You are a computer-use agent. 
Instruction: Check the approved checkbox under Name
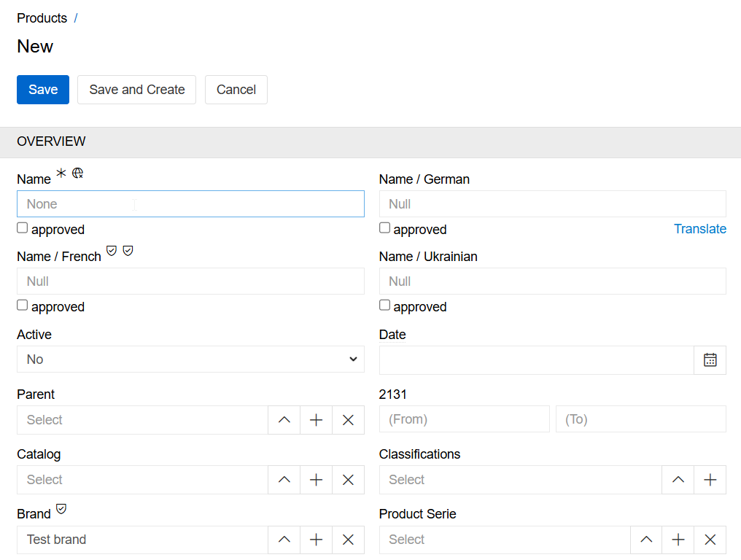(x=22, y=227)
